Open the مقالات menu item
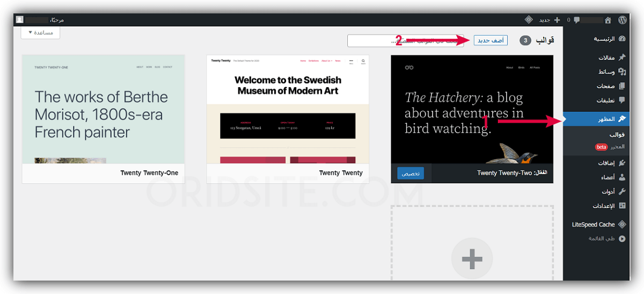644x294 pixels. [597, 57]
